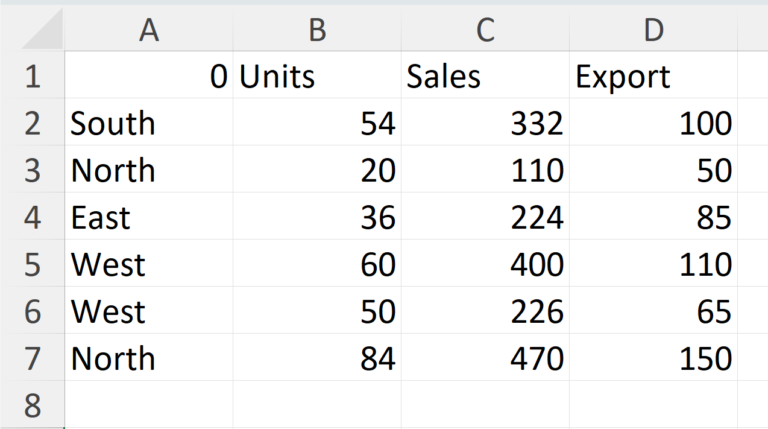Screen dimensions: 768x429
Task: Click the Export header cell
Action: coord(653,77)
